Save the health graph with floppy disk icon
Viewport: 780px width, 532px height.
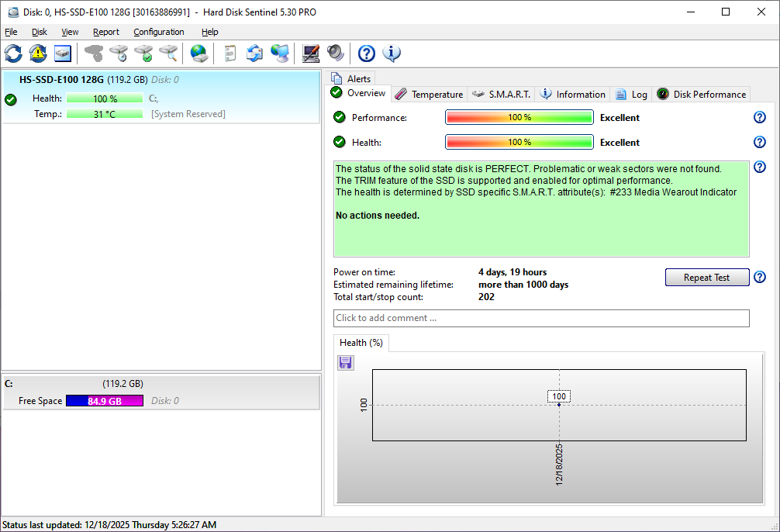click(x=346, y=362)
